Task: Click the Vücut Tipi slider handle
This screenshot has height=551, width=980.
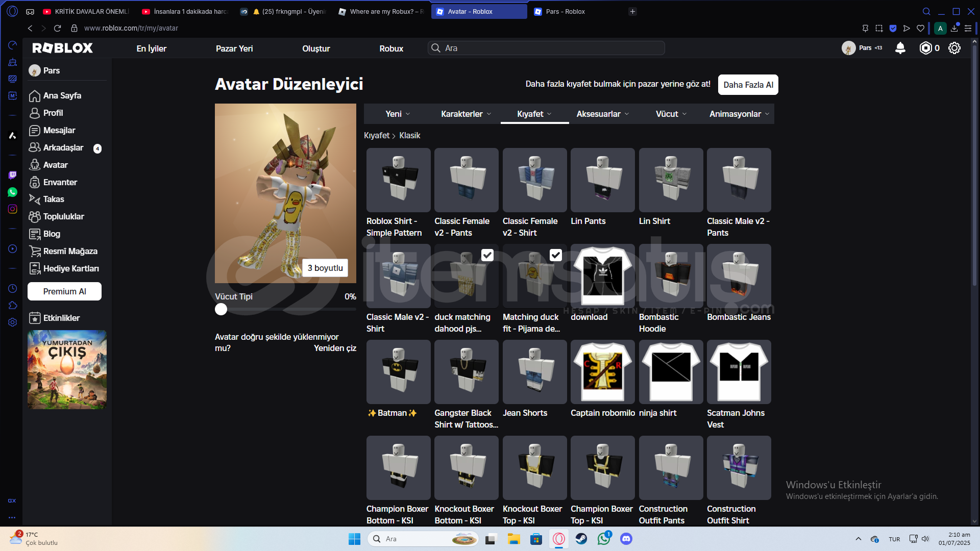Action: pos(221,309)
